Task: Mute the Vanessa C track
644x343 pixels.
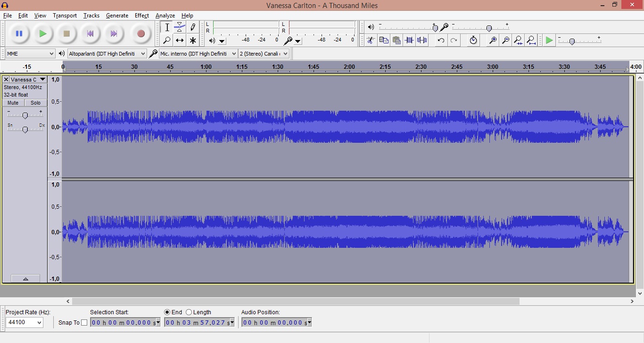Action: [13, 103]
